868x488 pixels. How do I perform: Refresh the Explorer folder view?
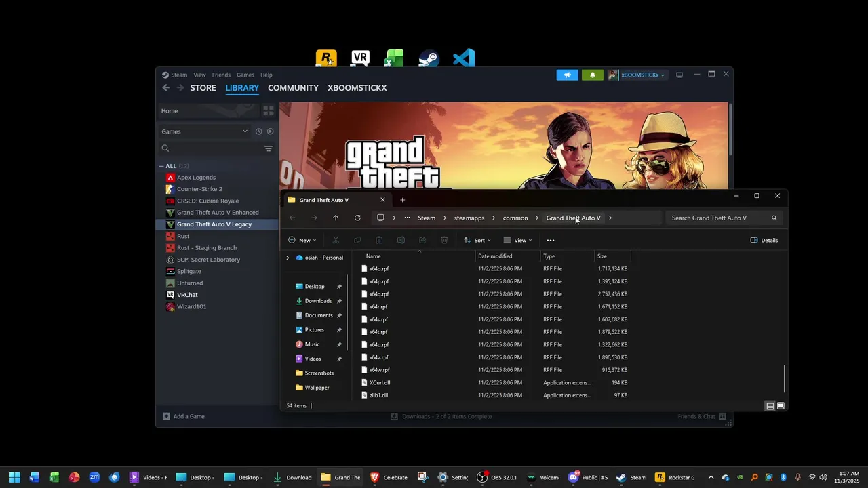pyautogui.click(x=357, y=218)
